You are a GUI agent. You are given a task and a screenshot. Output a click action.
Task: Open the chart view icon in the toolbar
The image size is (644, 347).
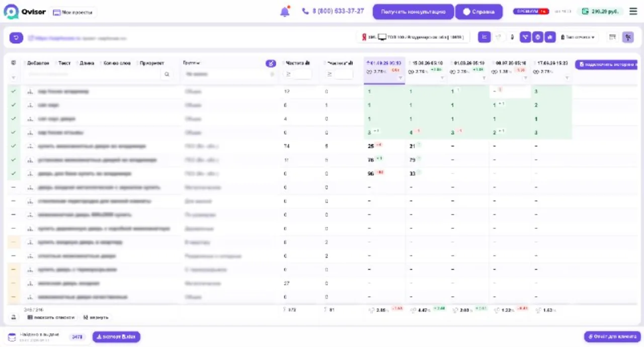pos(484,37)
